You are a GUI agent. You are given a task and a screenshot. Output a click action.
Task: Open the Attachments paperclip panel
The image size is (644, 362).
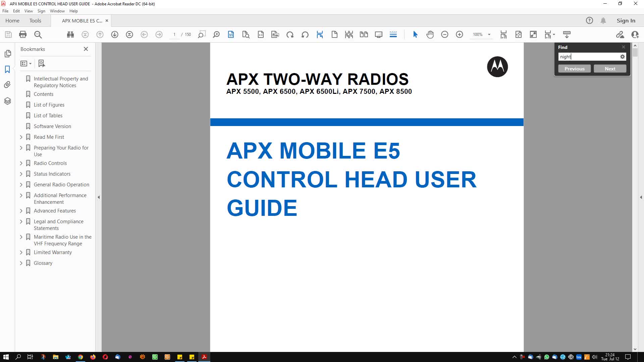[x=7, y=84]
